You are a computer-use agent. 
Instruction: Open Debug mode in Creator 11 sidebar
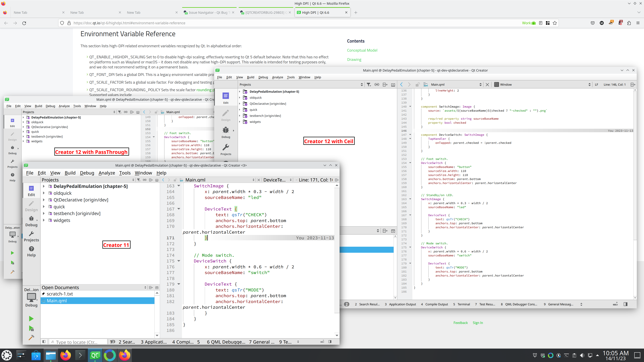(x=31, y=221)
